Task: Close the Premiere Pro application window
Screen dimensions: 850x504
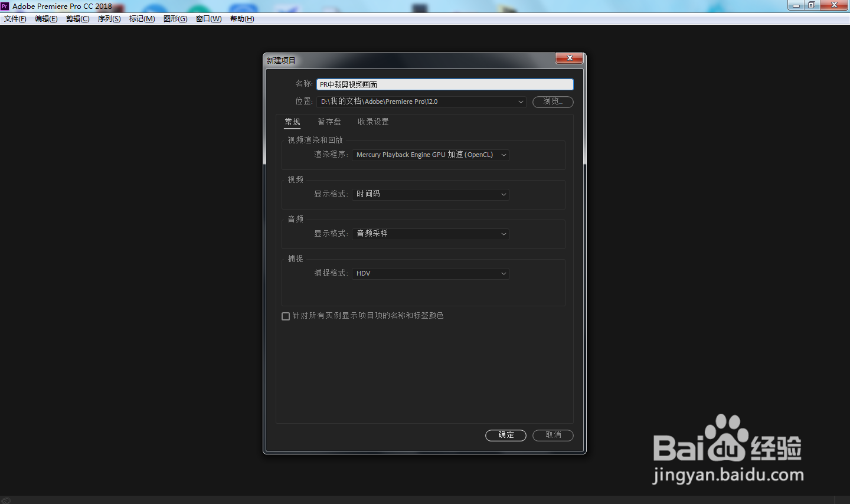Action: coord(835,5)
